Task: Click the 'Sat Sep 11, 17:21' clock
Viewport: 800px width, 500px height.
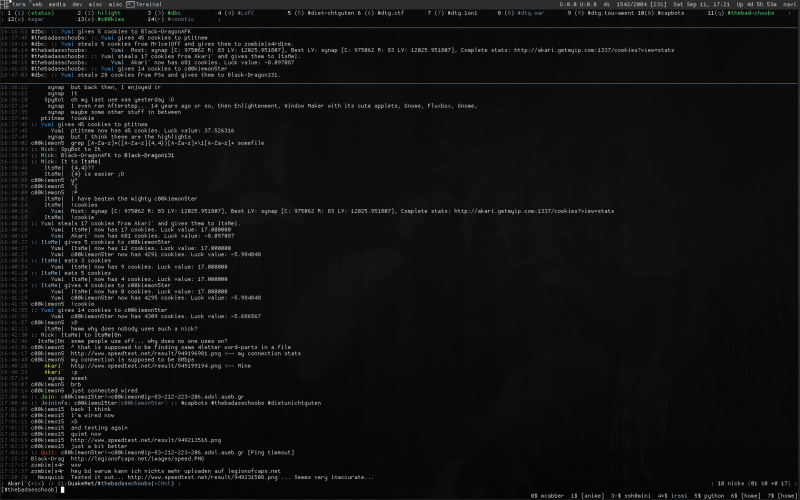Action: click(702, 4)
